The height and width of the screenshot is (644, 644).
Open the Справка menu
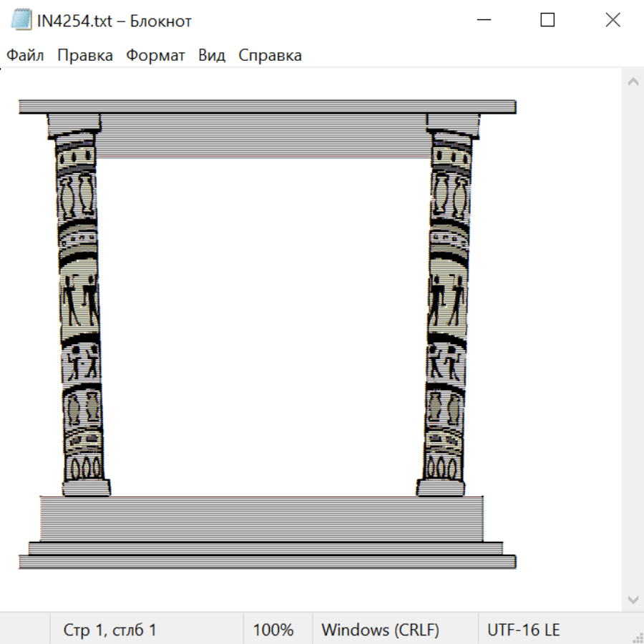pyautogui.click(x=270, y=56)
